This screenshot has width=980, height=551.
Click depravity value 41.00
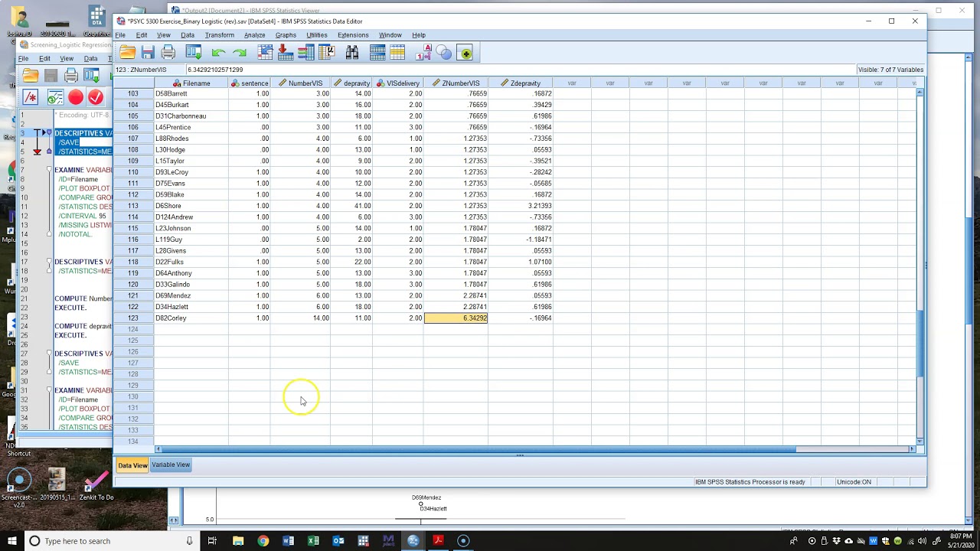(351, 206)
